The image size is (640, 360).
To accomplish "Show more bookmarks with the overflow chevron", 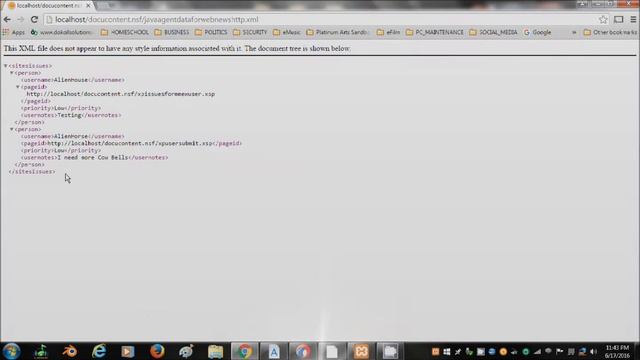I will pyautogui.click(x=574, y=32).
